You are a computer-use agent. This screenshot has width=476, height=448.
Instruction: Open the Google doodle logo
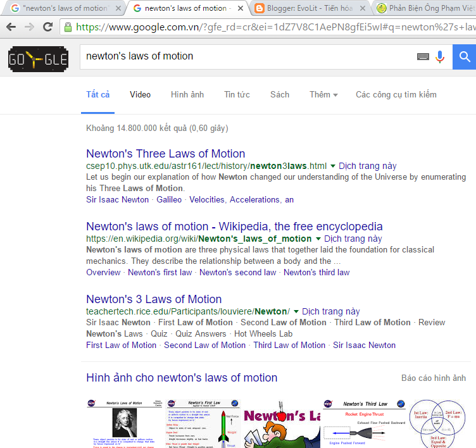[38, 59]
